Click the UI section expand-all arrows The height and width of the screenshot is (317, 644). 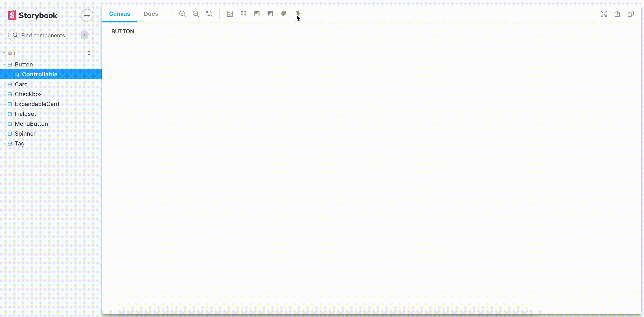[89, 53]
